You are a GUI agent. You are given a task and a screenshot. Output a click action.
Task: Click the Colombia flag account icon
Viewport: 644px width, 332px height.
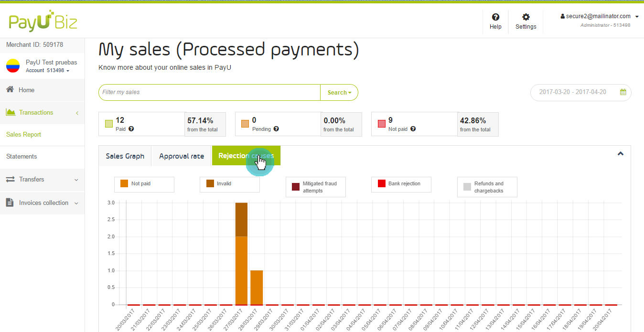(13, 66)
